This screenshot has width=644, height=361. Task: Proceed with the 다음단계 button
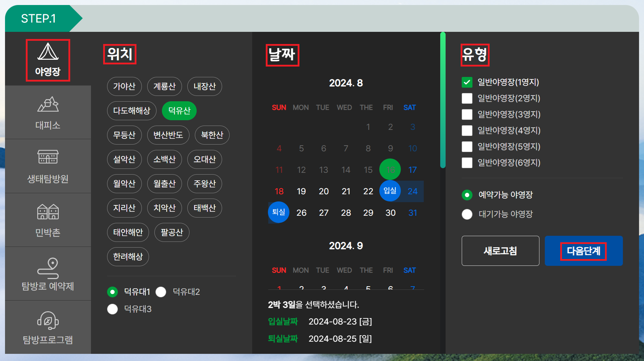coord(584,251)
